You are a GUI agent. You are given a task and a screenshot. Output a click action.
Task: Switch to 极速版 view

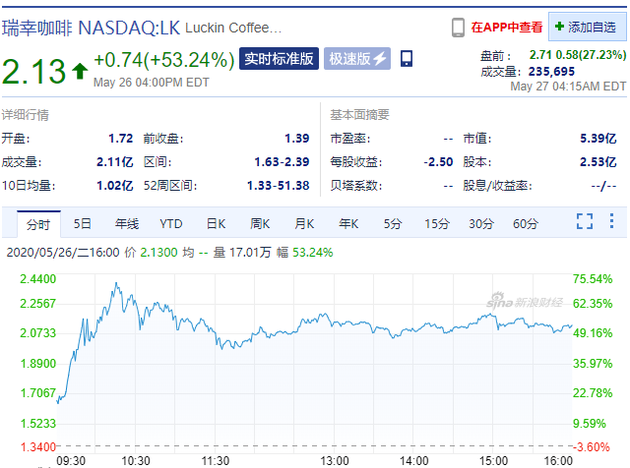coord(357,59)
